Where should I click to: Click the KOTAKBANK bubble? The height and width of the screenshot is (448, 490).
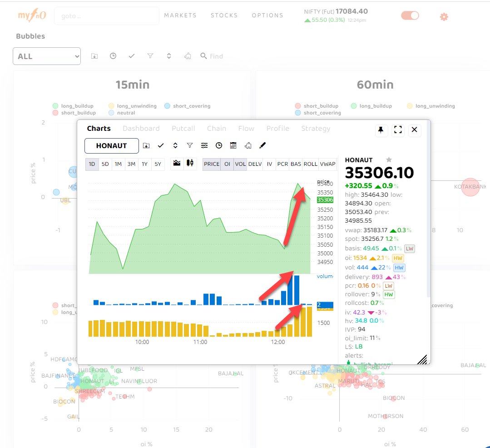pyautogui.click(x=470, y=187)
